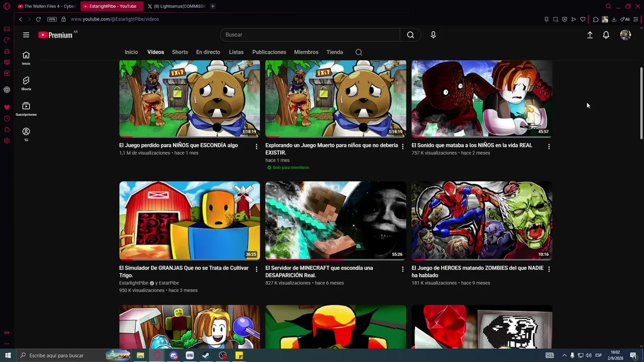Take a snapshot with the dashed-square icon
Viewport: 644px width, 362px height.
pyautogui.click(x=555, y=19)
